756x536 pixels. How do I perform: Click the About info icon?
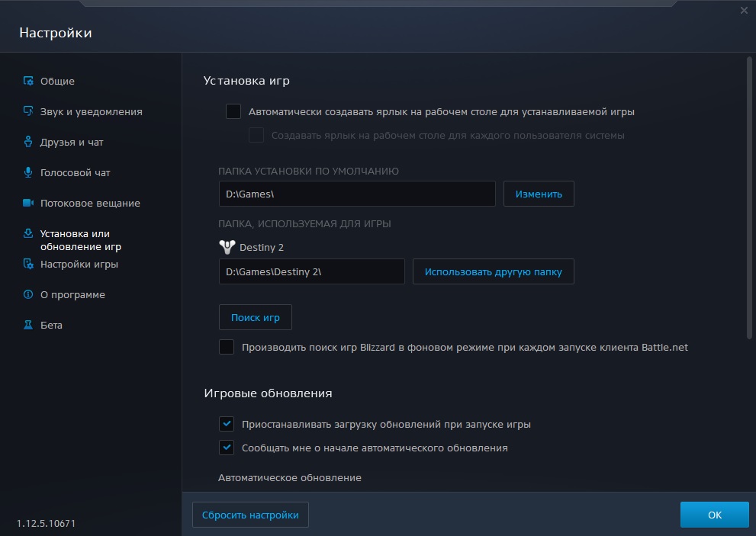(28, 294)
